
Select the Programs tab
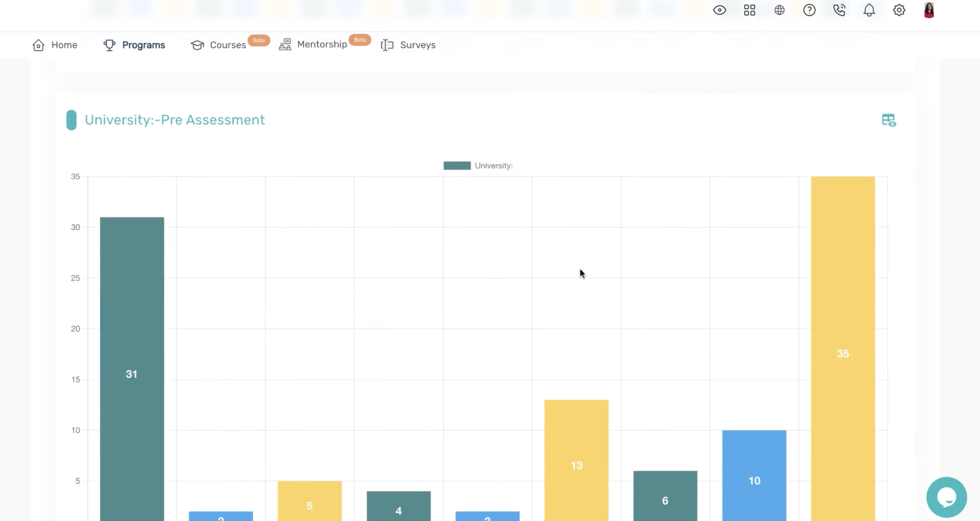click(134, 45)
